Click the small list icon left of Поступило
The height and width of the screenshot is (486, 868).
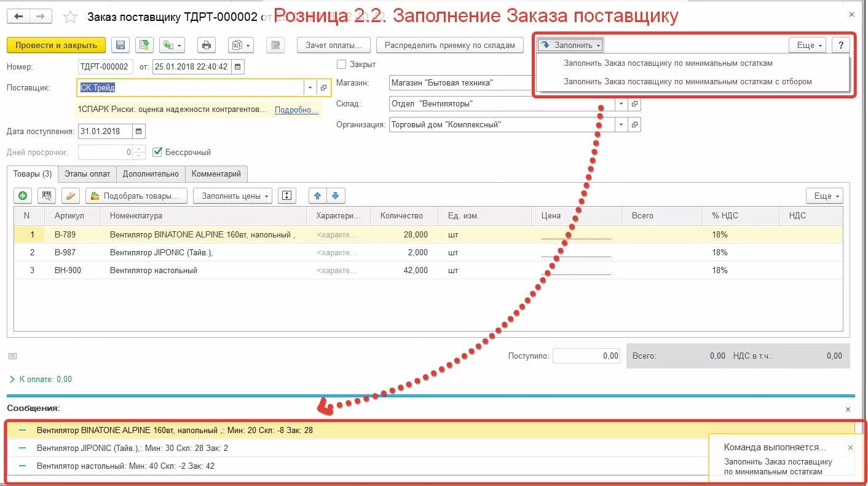pos(12,356)
